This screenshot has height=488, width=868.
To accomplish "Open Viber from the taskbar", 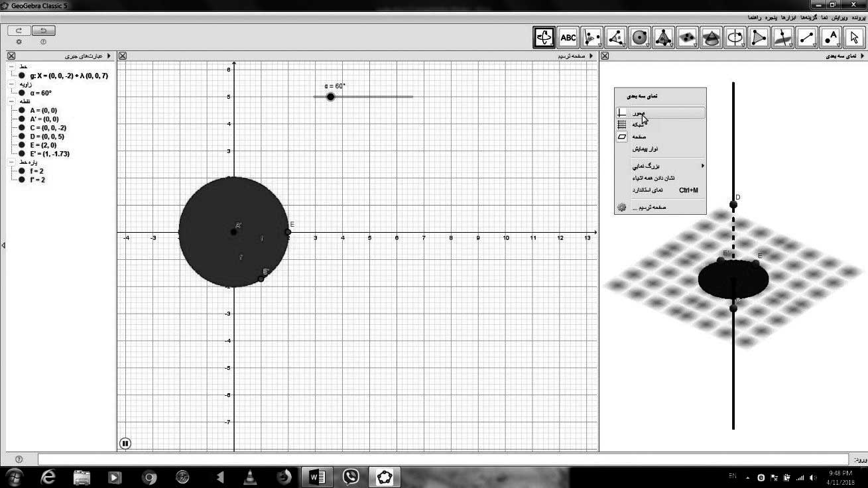I will pos(351,477).
